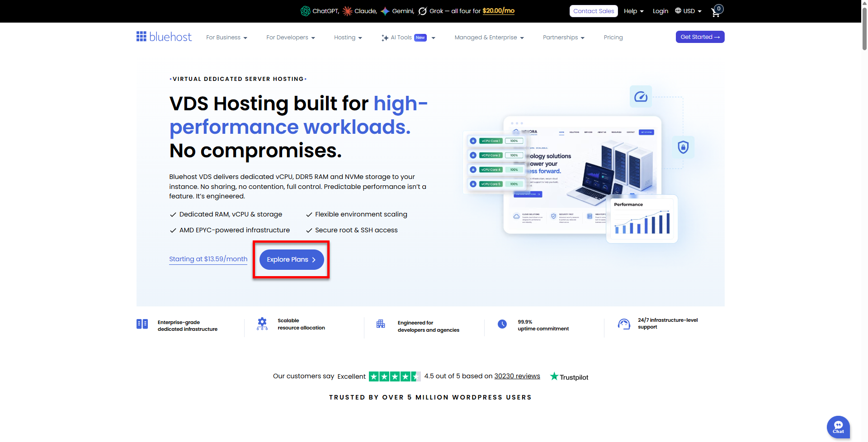Click the "Enterprise-grade dedicated infrastructure" text
This screenshot has width=868, height=442.
pos(188,326)
